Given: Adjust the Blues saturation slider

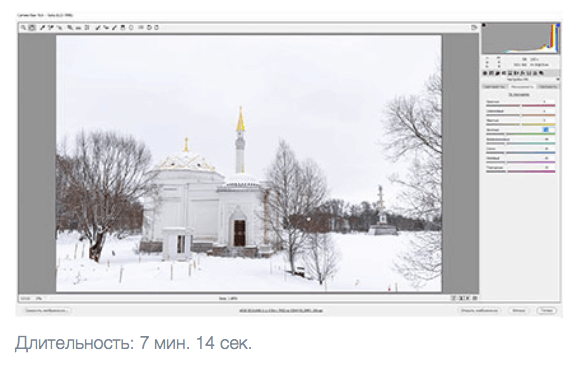Looking at the screenshot, I should (520, 153).
